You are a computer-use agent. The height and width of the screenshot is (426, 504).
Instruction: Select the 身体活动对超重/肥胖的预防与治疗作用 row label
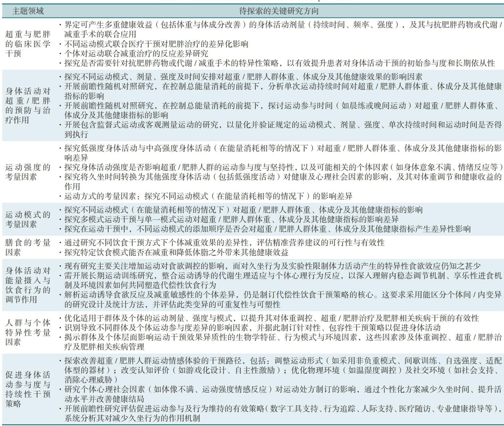coord(28,106)
